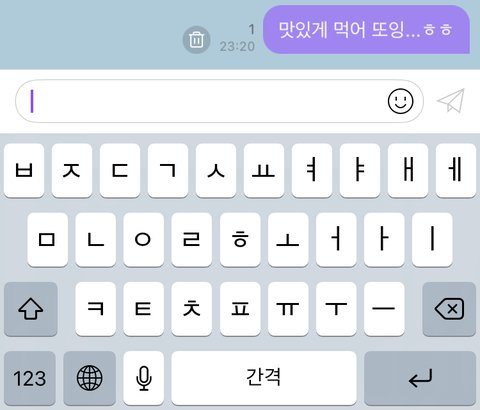Tap the ㅊ key
This screenshot has height=410, width=480.
pos(192,309)
